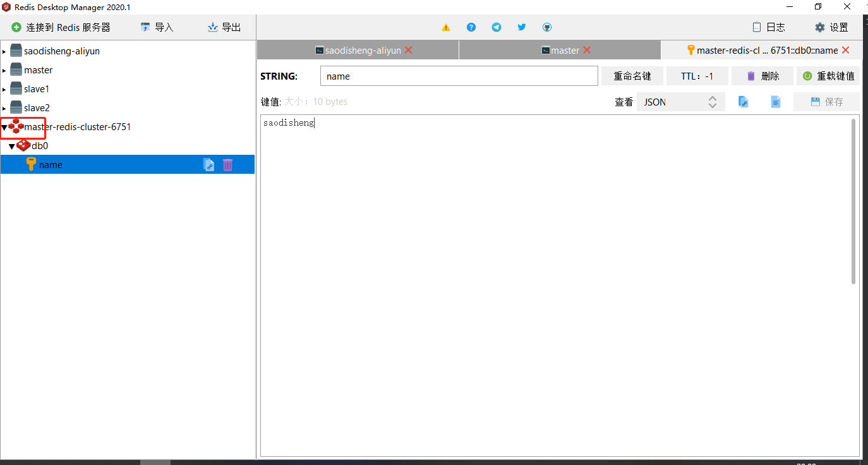Select slave1 connection in tree
868x465 pixels.
pos(37,89)
